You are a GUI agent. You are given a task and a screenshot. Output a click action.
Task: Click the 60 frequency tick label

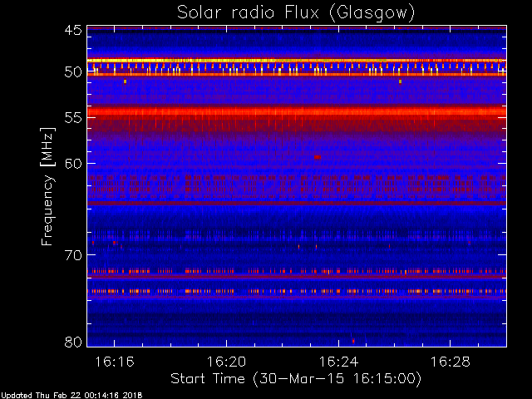pos(73,164)
